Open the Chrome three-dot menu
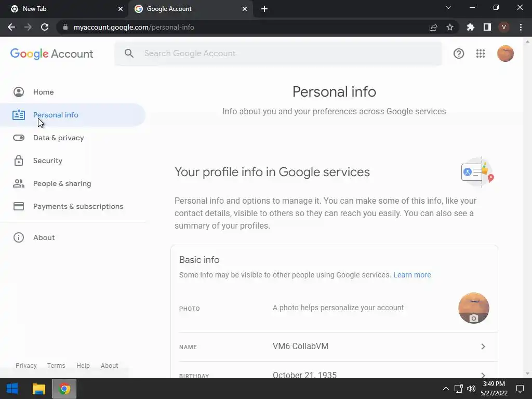This screenshot has width=532, height=399. pyautogui.click(x=521, y=27)
